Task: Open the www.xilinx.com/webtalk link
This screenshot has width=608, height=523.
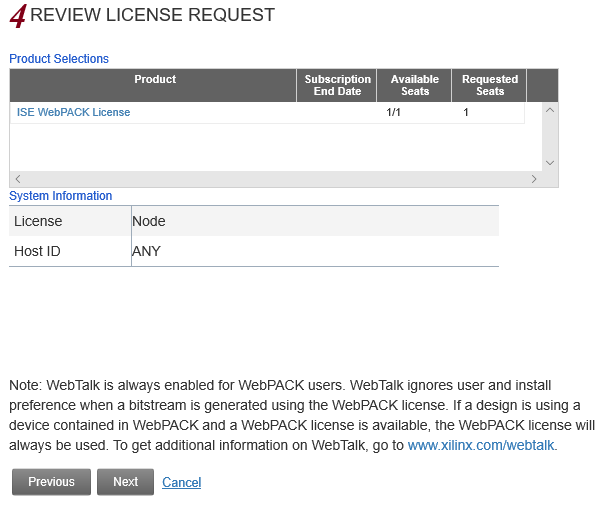Action: pos(481,445)
